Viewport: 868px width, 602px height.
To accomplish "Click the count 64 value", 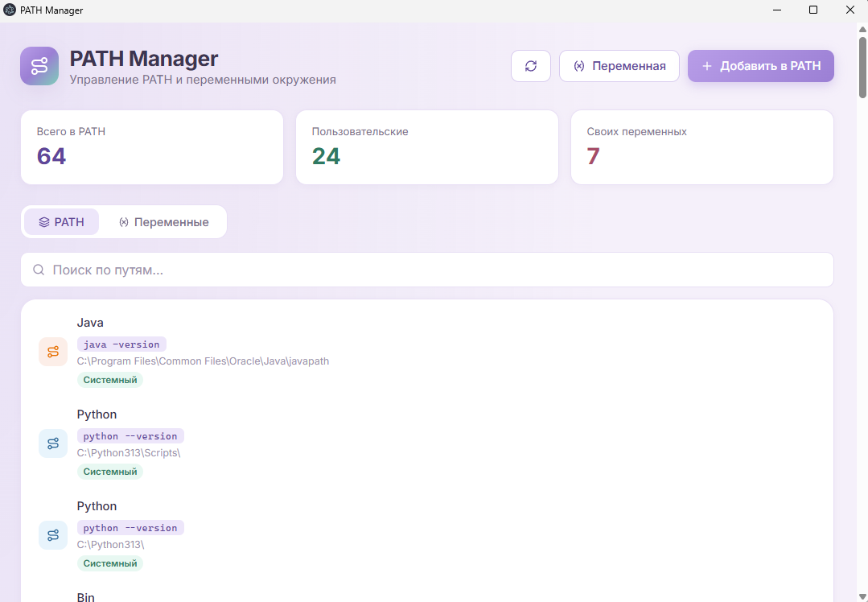I will click(x=51, y=156).
